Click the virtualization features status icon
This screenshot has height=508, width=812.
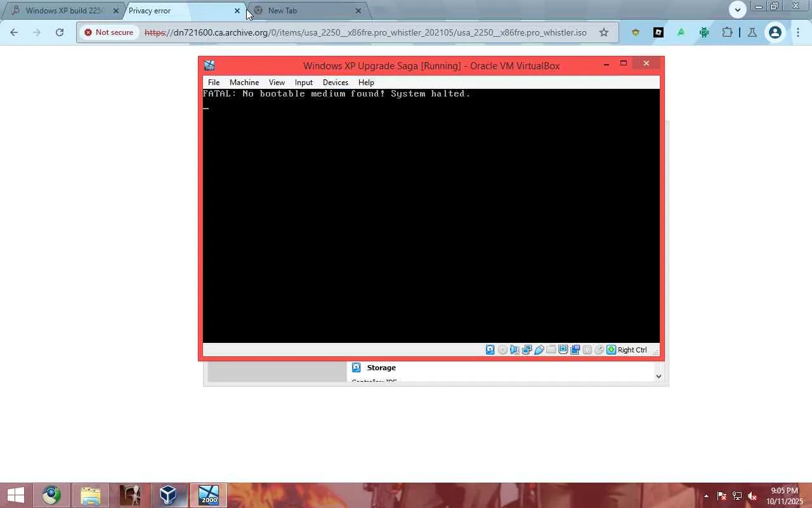point(587,350)
